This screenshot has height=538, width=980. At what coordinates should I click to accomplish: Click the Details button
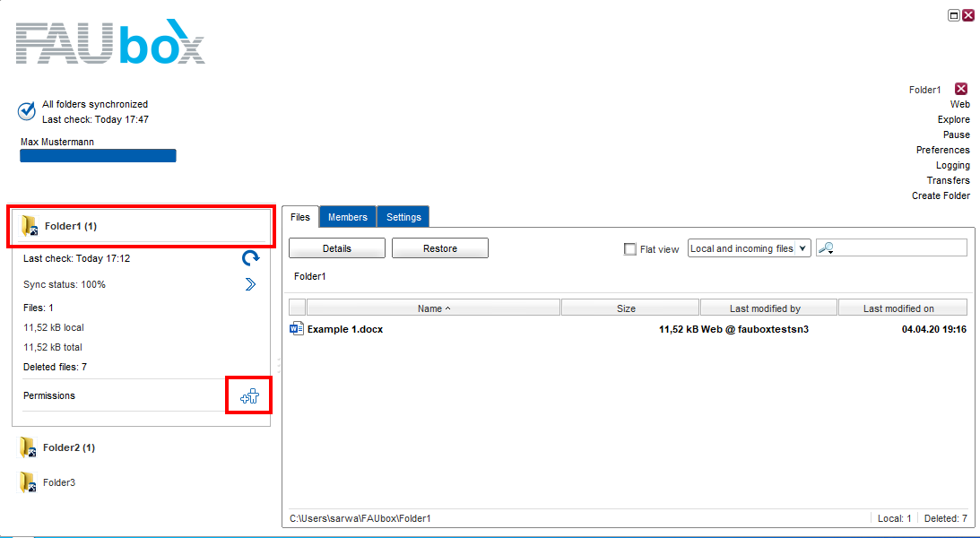pyautogui.click(x=337, y=248)
